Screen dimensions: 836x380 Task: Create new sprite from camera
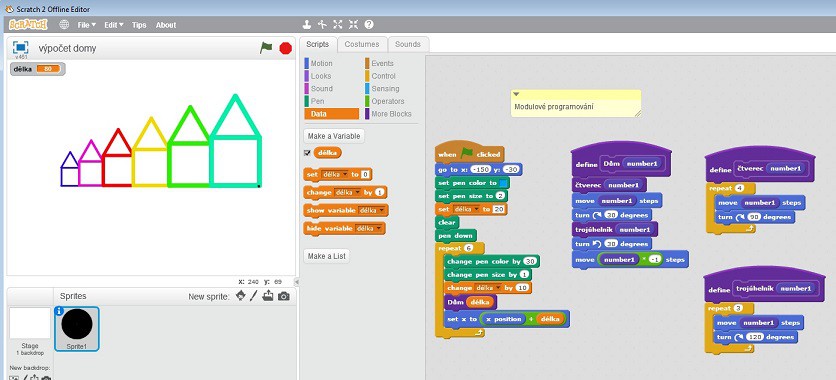tap(284, 296)
